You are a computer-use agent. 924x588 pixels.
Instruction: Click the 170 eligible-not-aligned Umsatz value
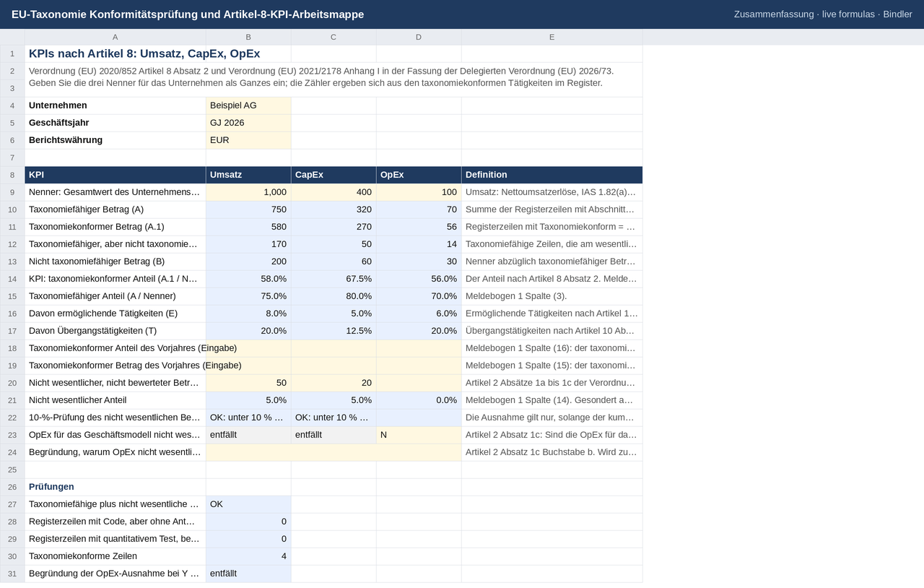coord(248,244)
